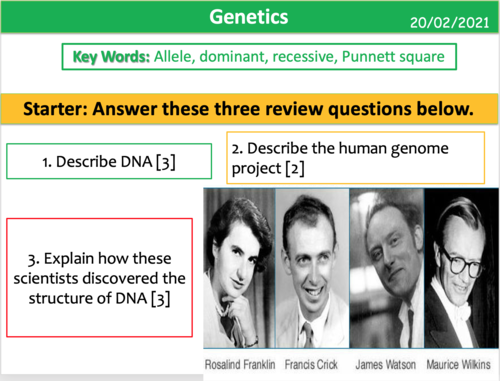
Task: Select the word Allele in key words
Action: 174,56
